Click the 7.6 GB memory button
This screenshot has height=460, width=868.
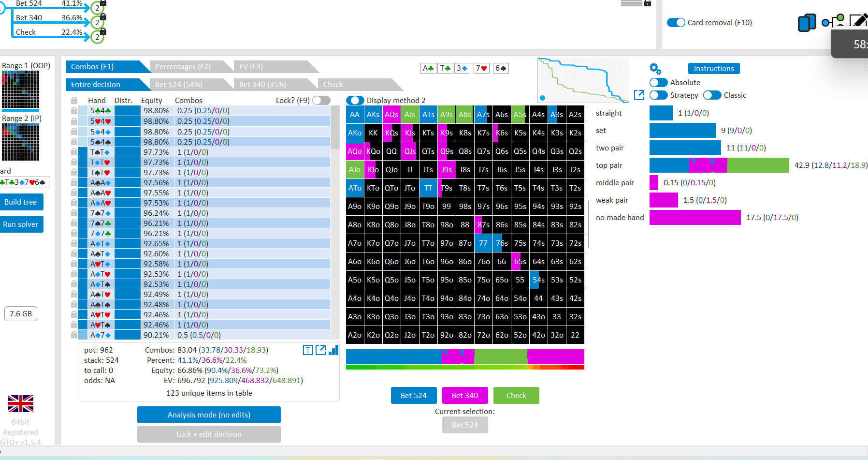coord(21,314)
